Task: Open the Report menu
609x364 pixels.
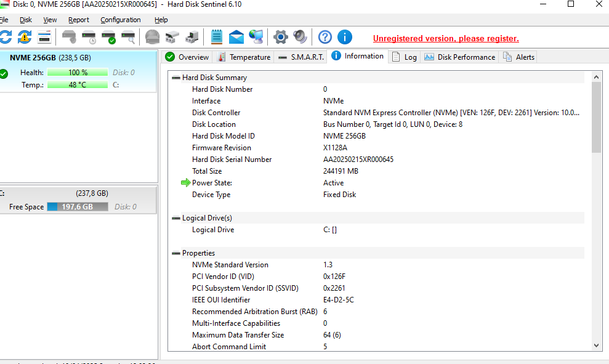Action: (x=79, y=20)
